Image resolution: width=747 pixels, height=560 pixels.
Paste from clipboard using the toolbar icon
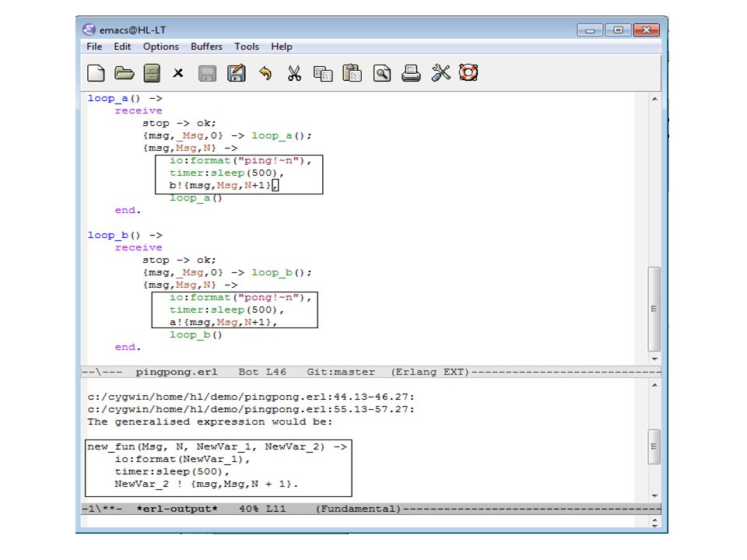pyautogui.click(x=352, y=73)
